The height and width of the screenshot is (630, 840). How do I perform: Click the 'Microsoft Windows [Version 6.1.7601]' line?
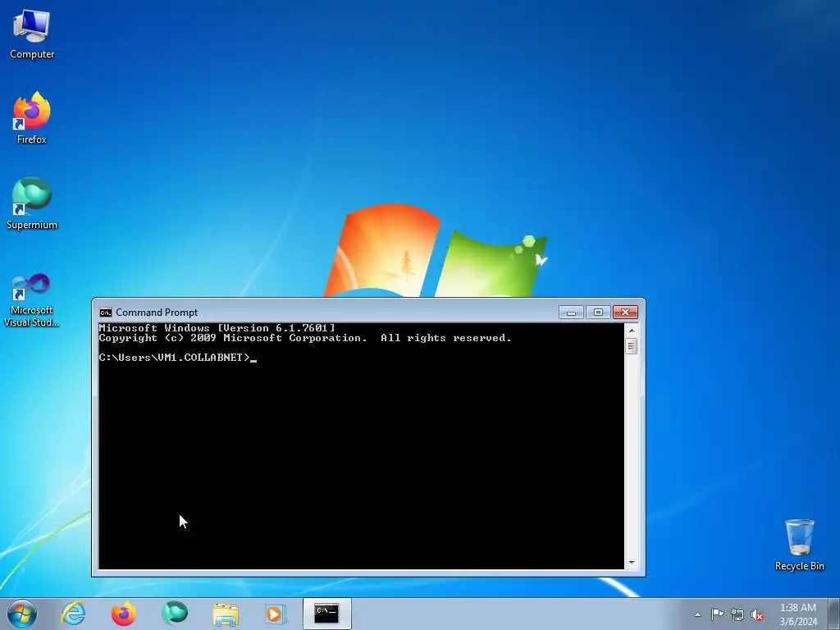click(217, 328)
